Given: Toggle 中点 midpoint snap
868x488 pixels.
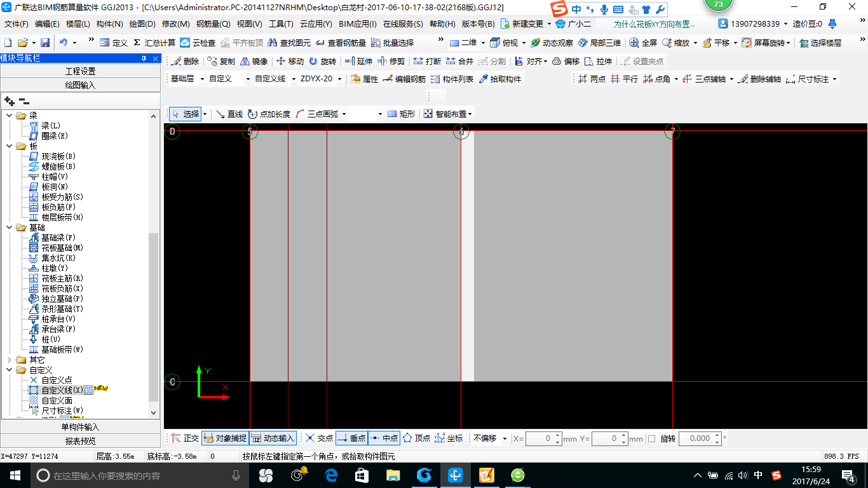Looking at the screenshot, I should [384, 438].
